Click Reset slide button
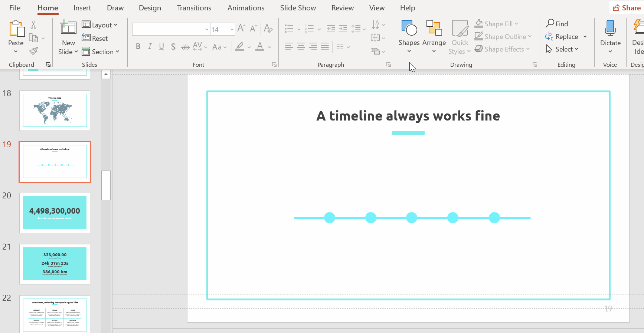 95,38
